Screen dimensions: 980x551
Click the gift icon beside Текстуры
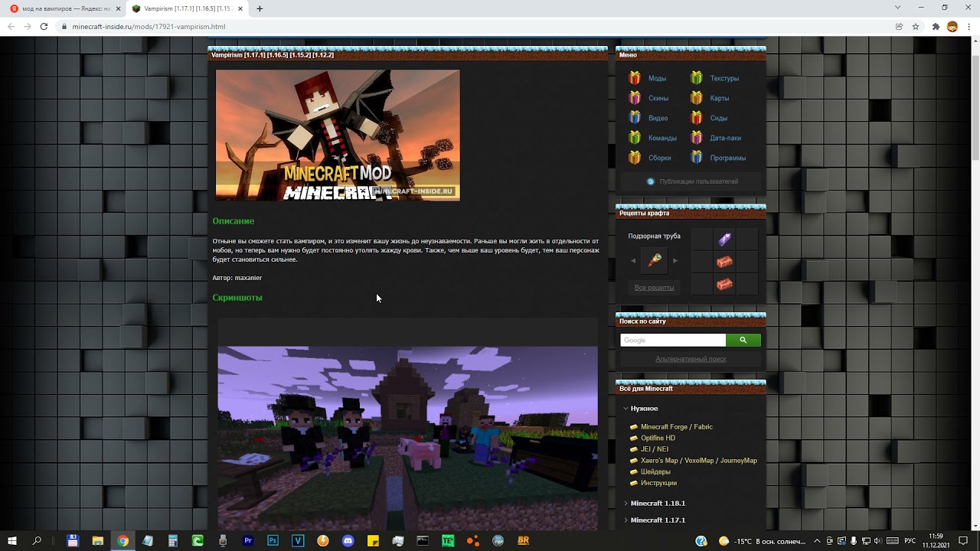tap(696, 78)
